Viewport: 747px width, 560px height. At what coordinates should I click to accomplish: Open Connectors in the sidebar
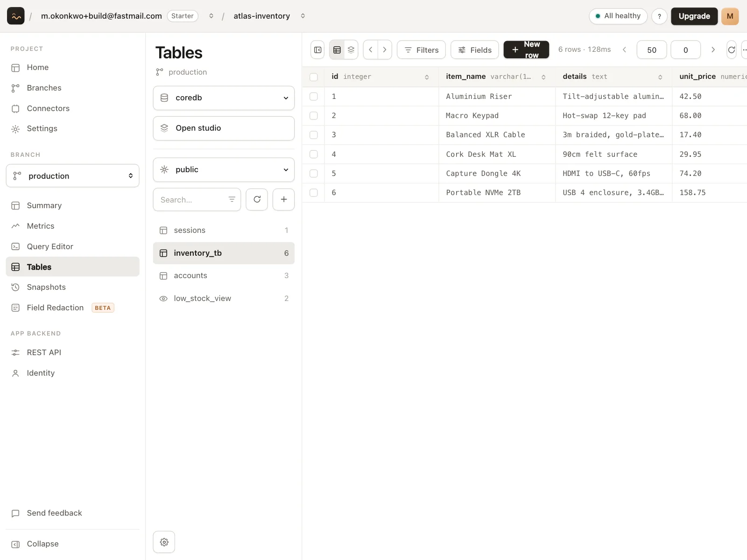click(73, 108)
